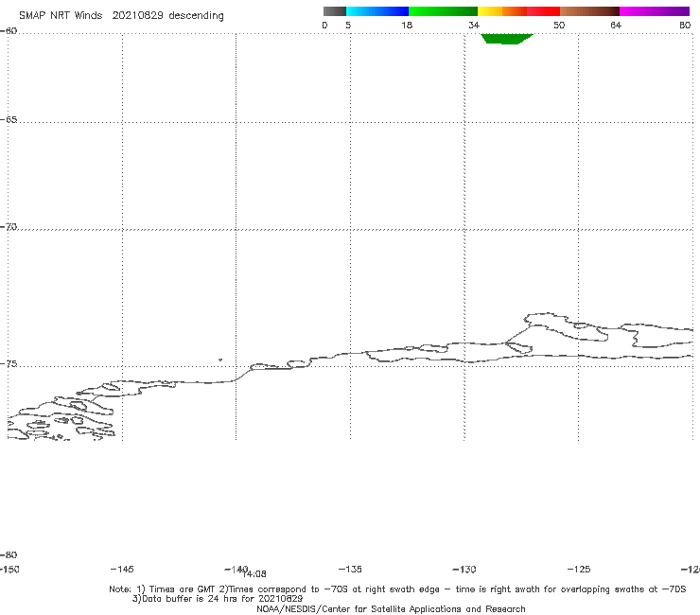Viewport: 700px width, 615px height.
Task: Click the -140 longitude axis label
Action: (x=236, y=570)
